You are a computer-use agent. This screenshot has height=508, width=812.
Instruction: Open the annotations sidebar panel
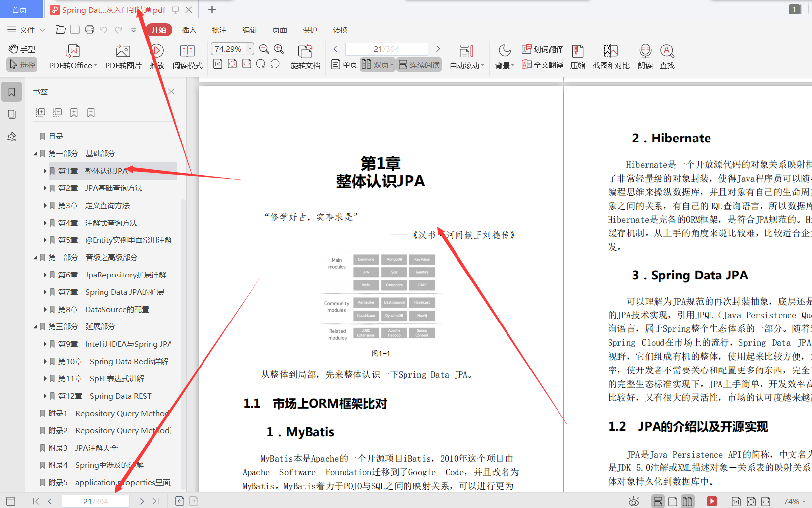[x=12, y=137]
